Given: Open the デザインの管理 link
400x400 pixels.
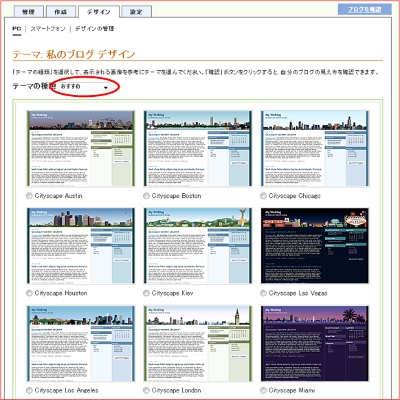Looking at the screenshot, I should pos(94,29).
